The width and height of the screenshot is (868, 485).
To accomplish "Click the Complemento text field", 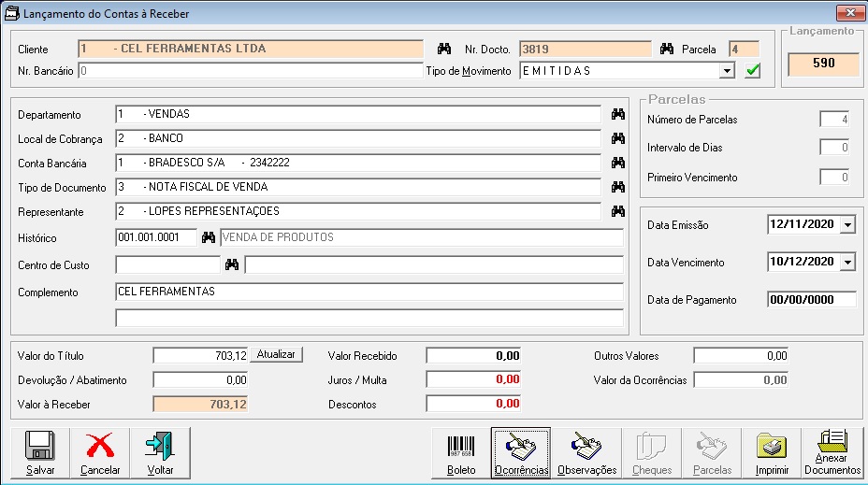I will [x=369, y=292].
